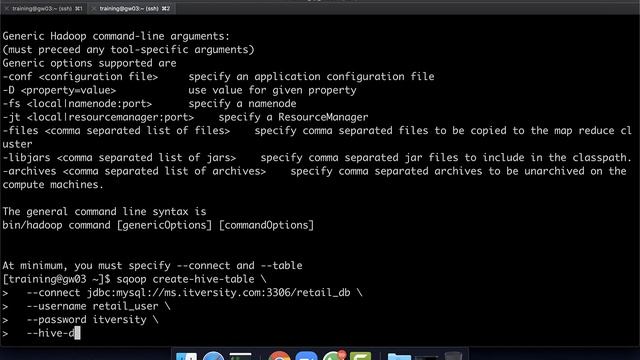This screenshot has height=360, width=640.
Task: Open the green S app in the dock
Action: coord(360,356)
